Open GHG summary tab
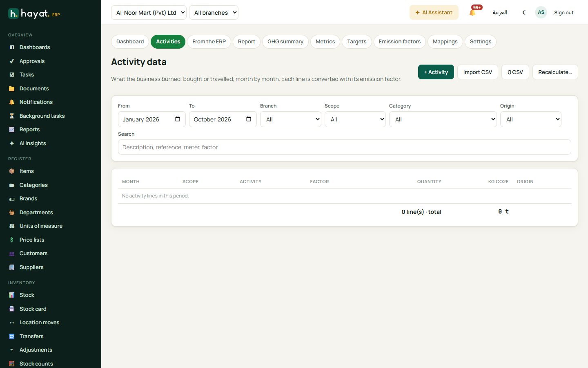The width and height of the screenshot is (588, 368). click(x=285, y=42)
